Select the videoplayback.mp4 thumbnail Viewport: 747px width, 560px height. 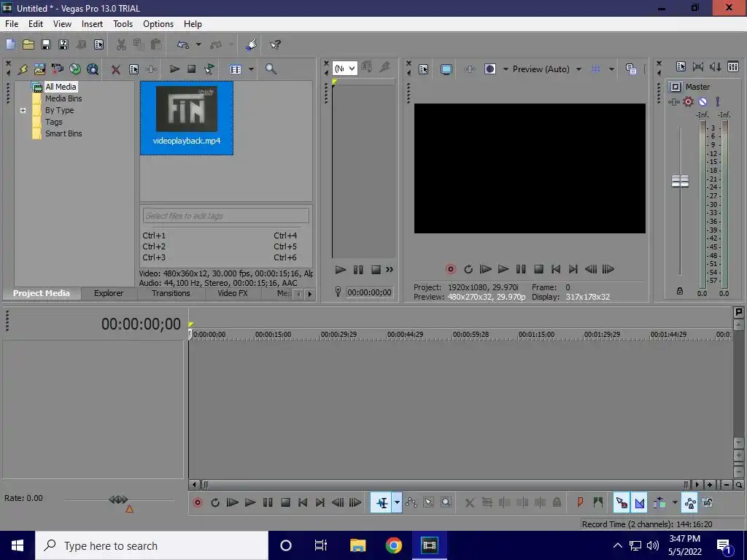tap(186, 117)
